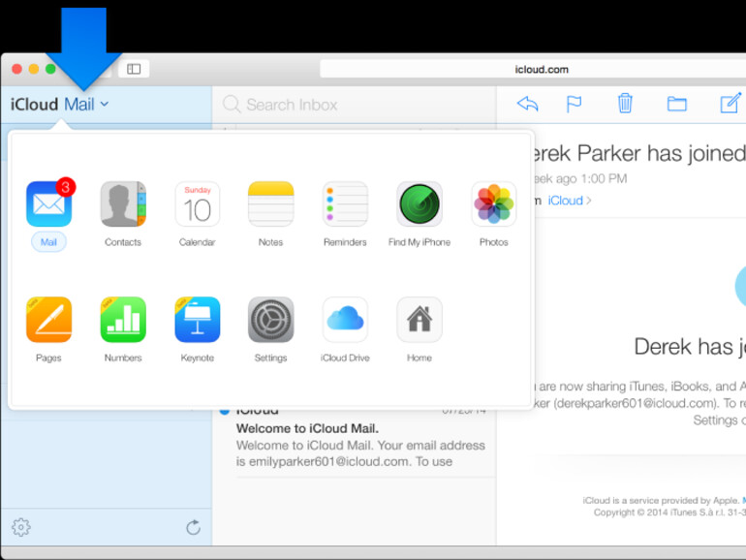The height and width of the screenshot is (560, 746).
Task: Click the Search Inbox field
Action: 354,105
